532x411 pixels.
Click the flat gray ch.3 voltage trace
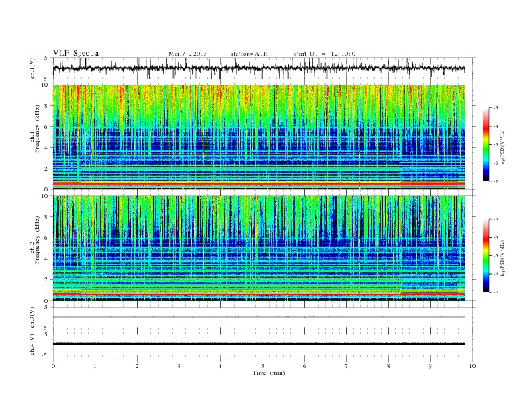(x=259, y=317)
